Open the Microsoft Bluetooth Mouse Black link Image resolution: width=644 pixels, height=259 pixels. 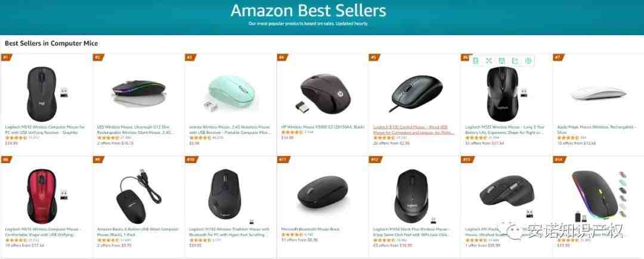[x=310, y=229]
